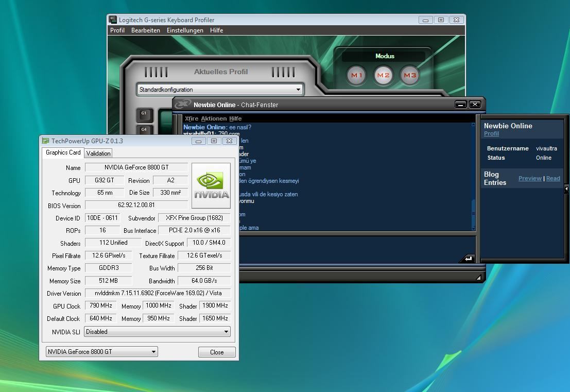Select the G4 key in Keyboard Profiler
570x392 pixels.
point(144,130)
